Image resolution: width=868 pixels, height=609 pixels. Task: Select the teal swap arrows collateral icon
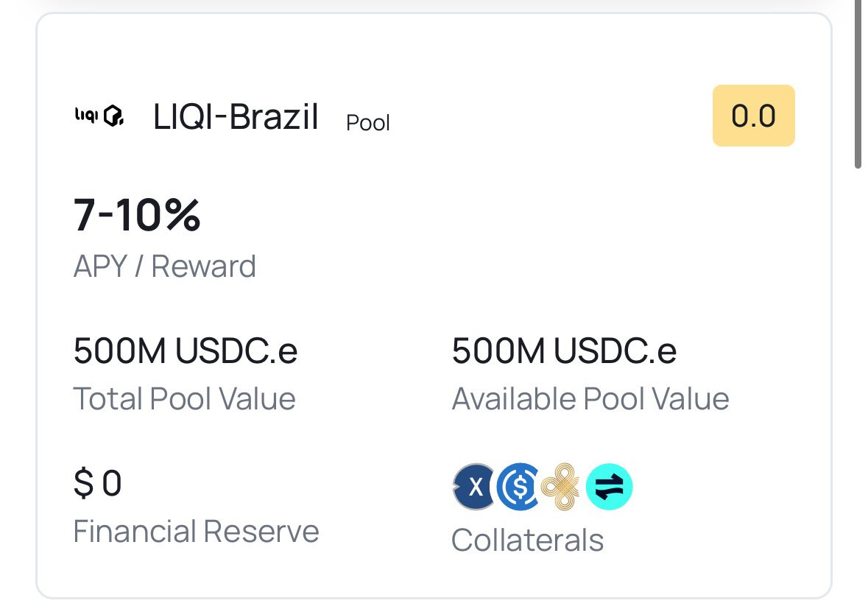pyautogui.click(x=609, y=487)
